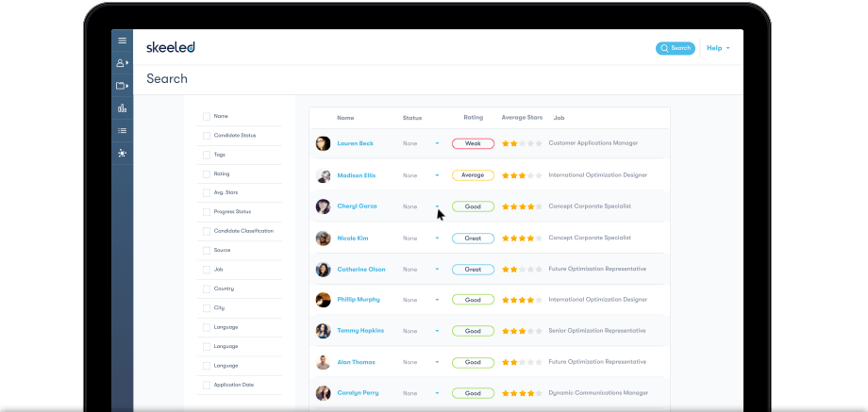Open the jobs folder icon in sidebar
868x412 pixels.
(122, 86)
